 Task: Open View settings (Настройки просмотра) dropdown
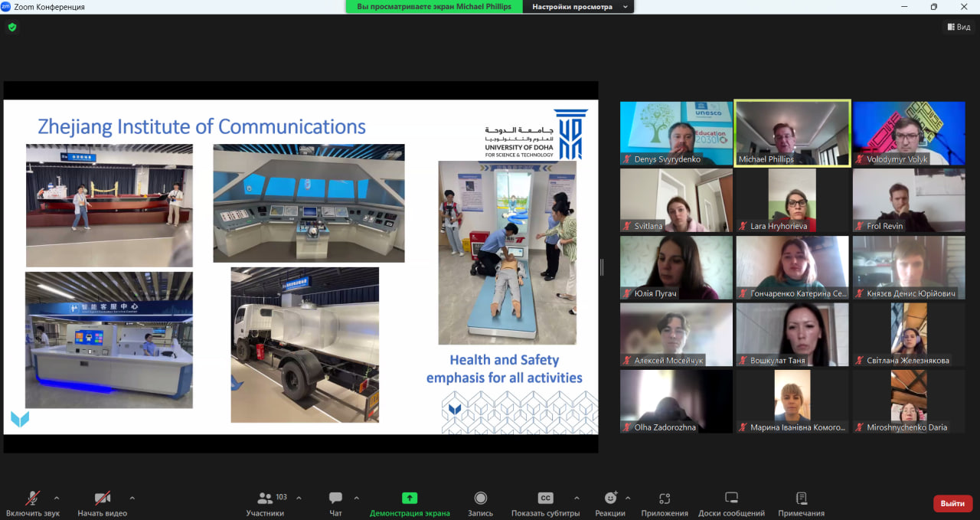pos(578,7)
